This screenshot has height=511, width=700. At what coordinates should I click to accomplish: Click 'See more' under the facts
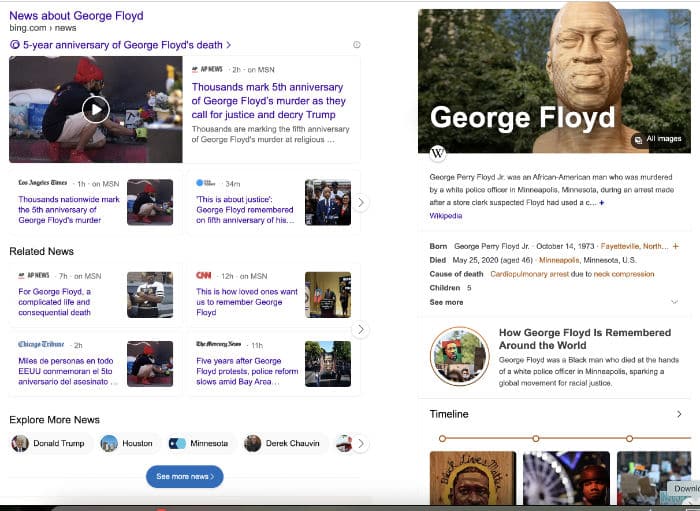tap(446, 302)
